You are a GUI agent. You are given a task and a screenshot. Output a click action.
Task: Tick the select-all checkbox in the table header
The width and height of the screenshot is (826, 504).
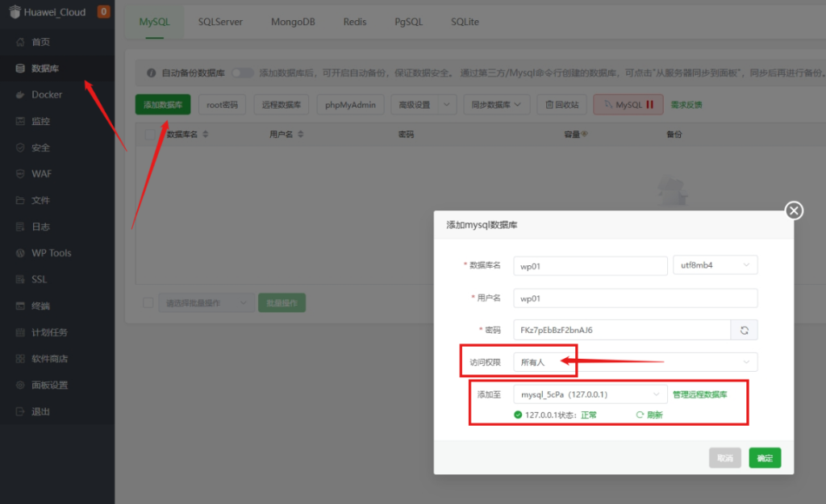tap(149, 135)
